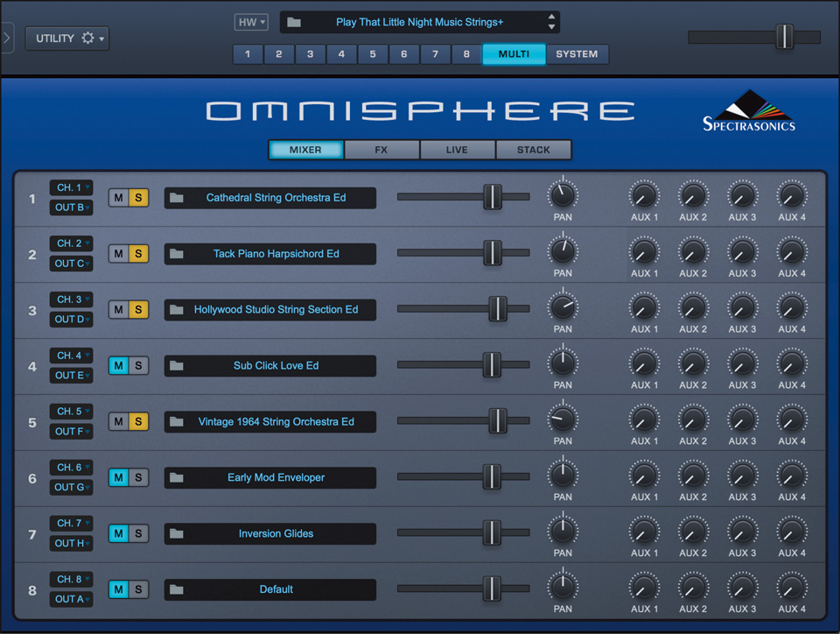Click part 5 AUX 1 knob
This screenshot has height=634, width=840.
pyautogui.click(x=644, y=419)
